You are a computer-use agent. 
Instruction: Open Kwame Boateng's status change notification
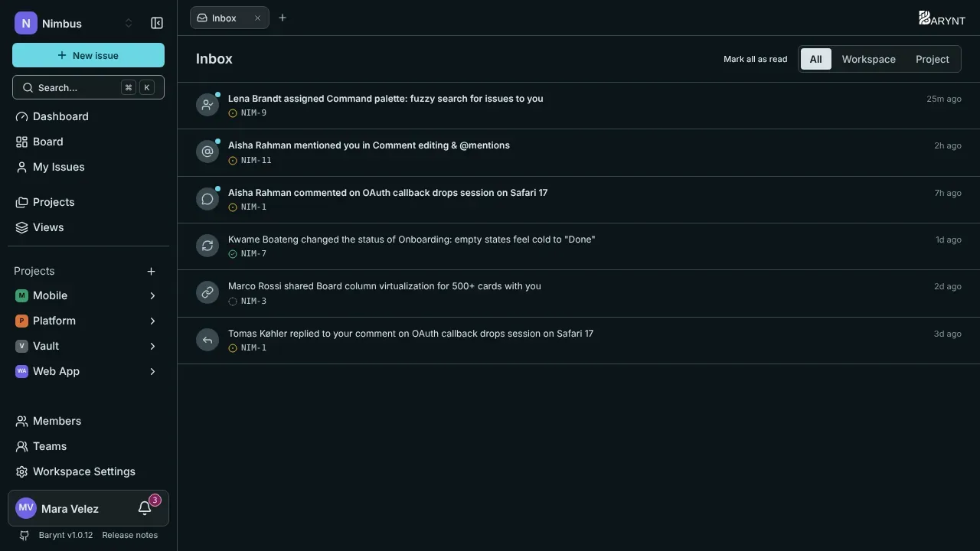point(579,246)
